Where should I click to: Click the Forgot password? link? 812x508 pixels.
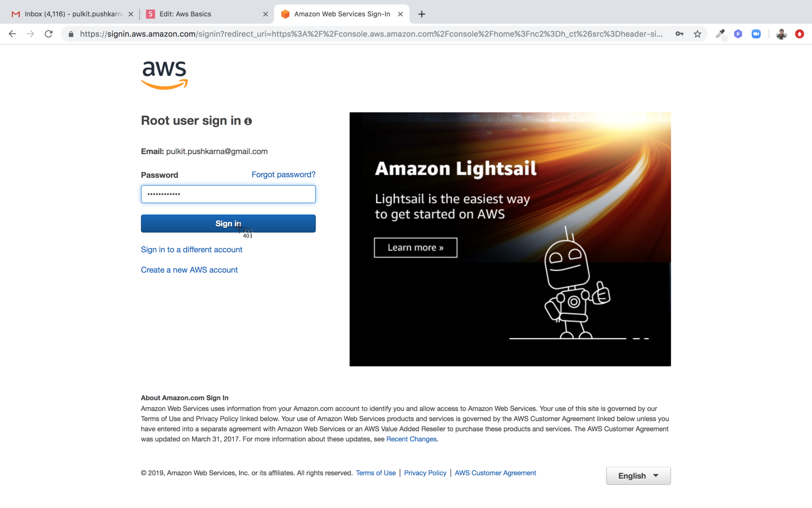tap(283, 174)
